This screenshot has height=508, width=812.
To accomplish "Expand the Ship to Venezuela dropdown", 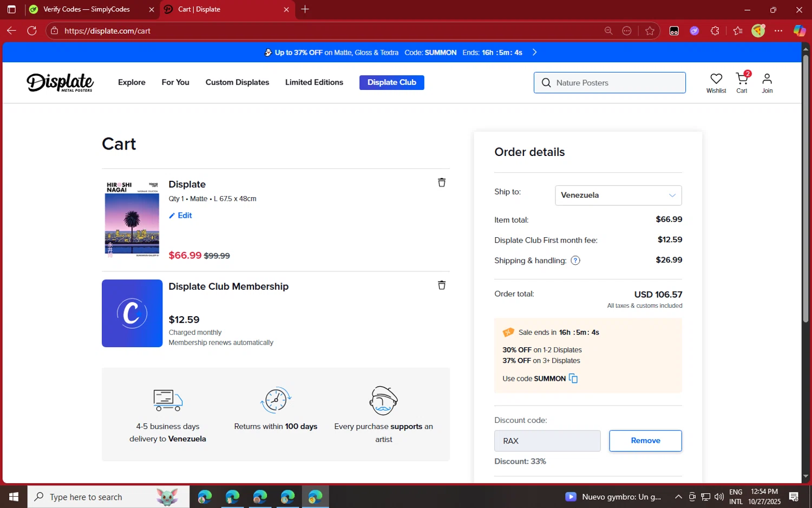I will click(618, 196).
